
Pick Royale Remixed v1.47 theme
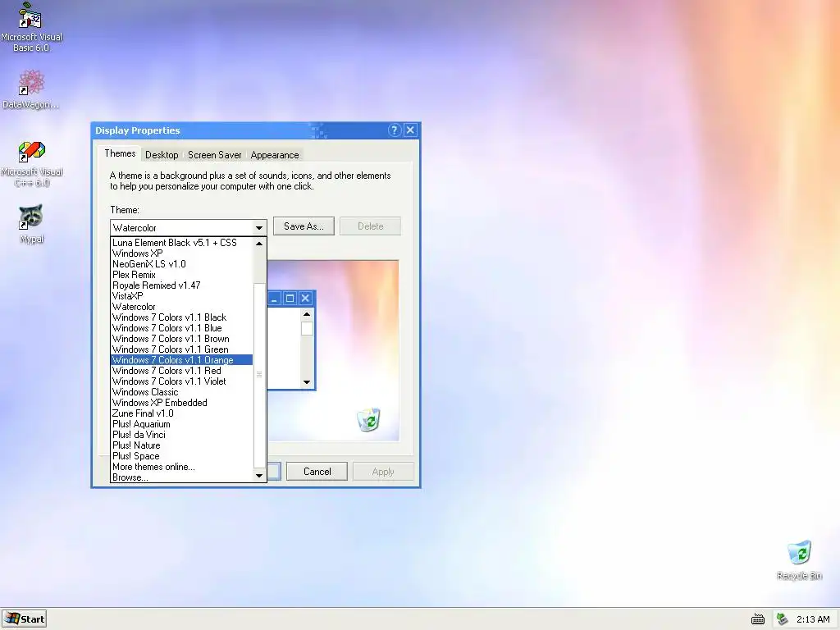tap(181, 285)
